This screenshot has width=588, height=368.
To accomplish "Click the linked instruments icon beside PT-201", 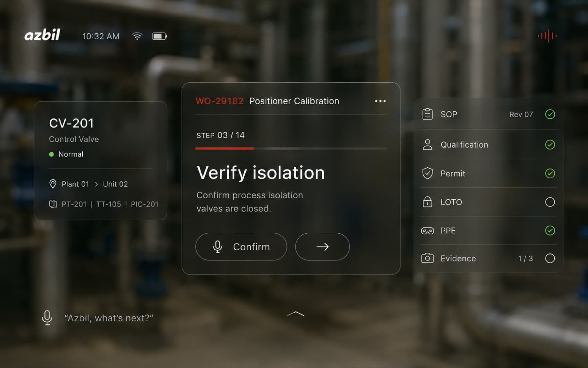I will [x=53, y=204].
